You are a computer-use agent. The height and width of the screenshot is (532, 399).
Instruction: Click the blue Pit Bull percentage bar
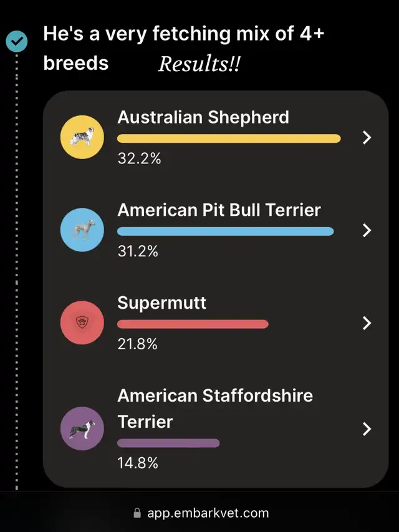(225, 231)
